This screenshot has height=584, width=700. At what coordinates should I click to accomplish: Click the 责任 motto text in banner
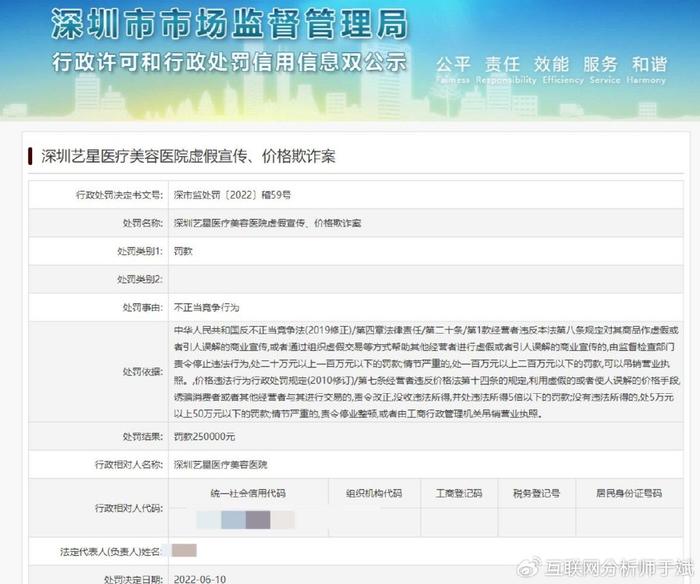point(502,65)
